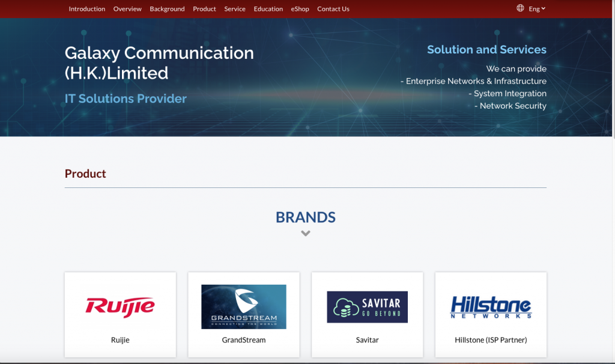Open the Savitar brand caption link

coord(367,340)
